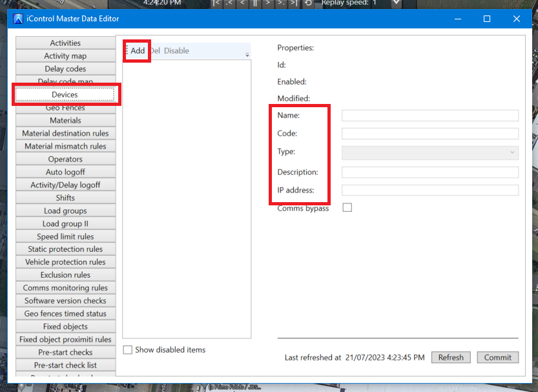Open Static protection rules
538x392 pixels.
click(x=65, y=249)
